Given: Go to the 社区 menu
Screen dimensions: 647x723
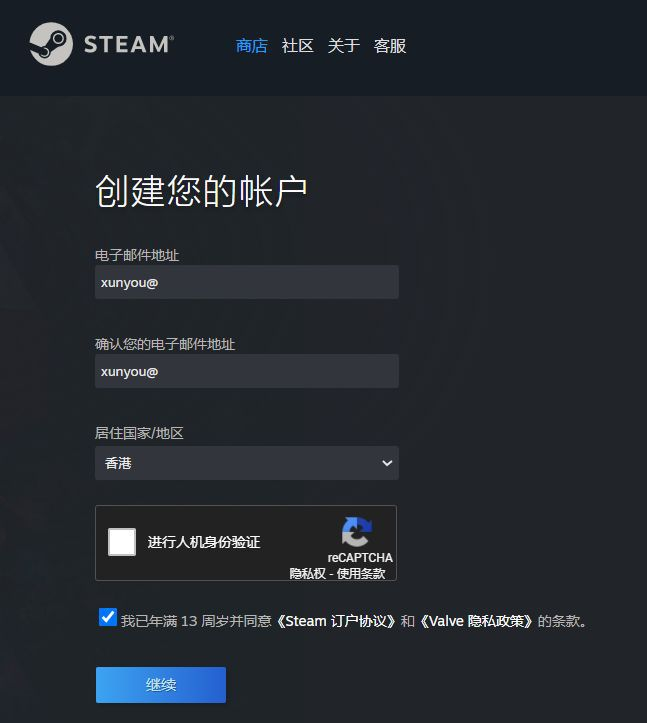Looking at the screenshot, I should coord(297,46).
